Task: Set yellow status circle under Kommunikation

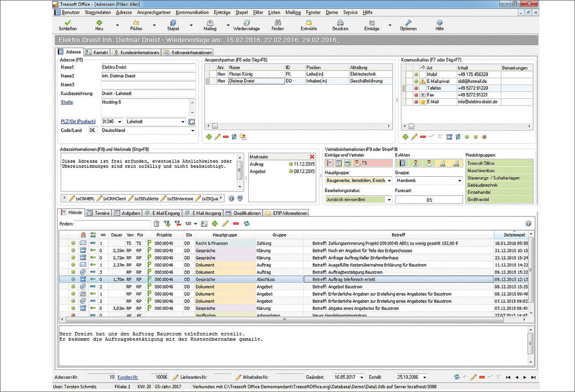Action: pos(476,137)
